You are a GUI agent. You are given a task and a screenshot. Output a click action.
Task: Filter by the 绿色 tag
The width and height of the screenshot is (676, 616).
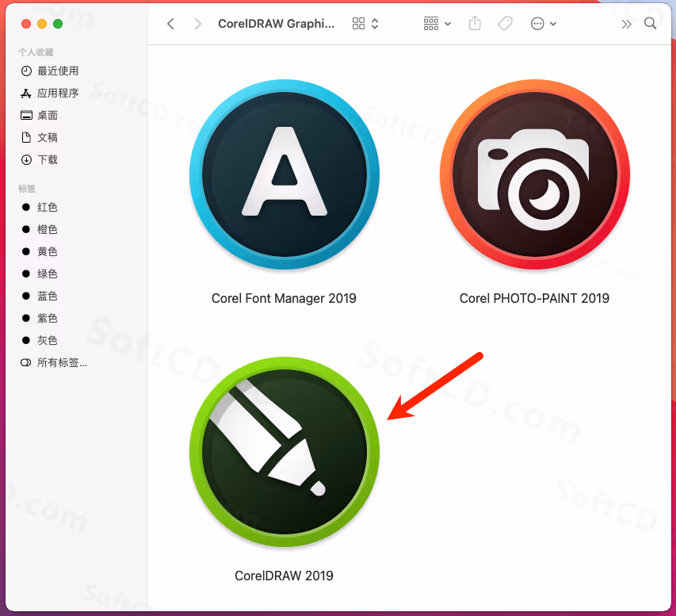[40, 274]
